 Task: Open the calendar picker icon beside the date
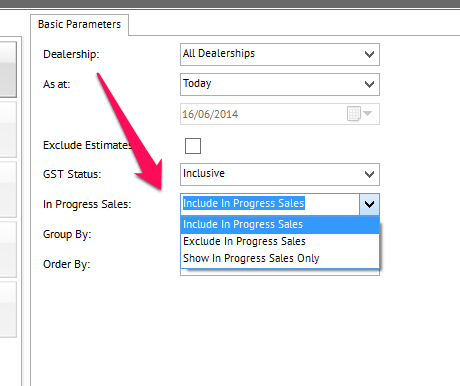tap(354, 114)
